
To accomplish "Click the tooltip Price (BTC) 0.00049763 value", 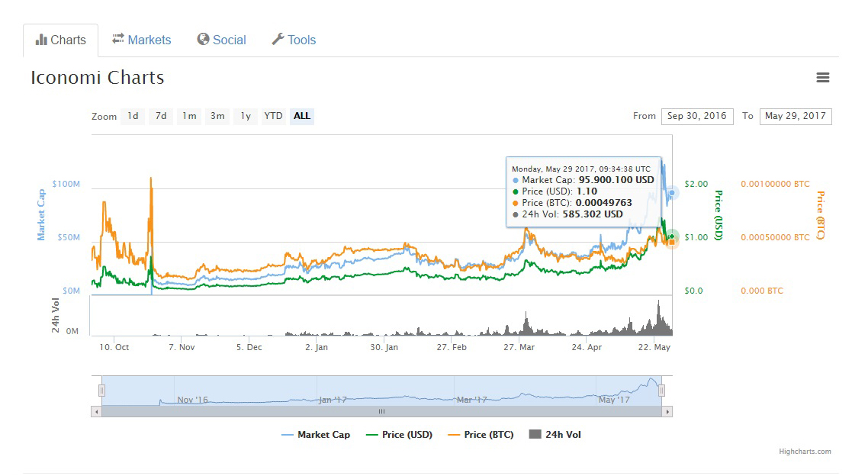I will click(x=603, y=203).
